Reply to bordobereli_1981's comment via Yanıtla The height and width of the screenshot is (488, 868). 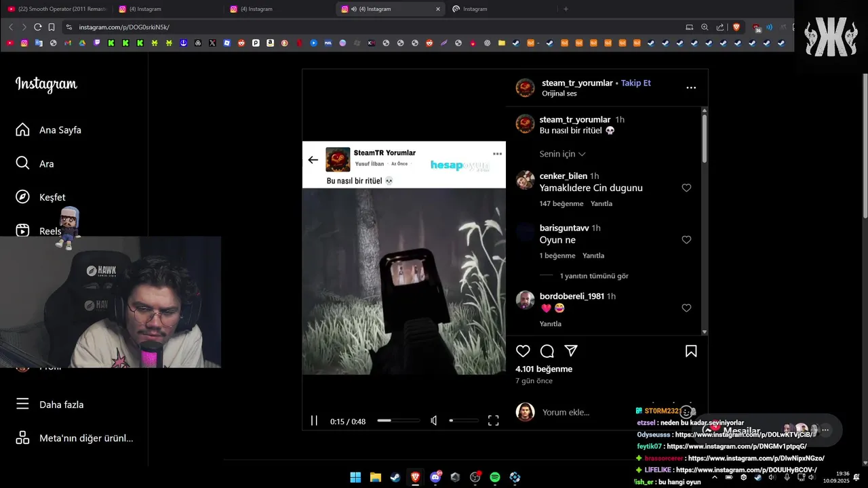[551, 324]
